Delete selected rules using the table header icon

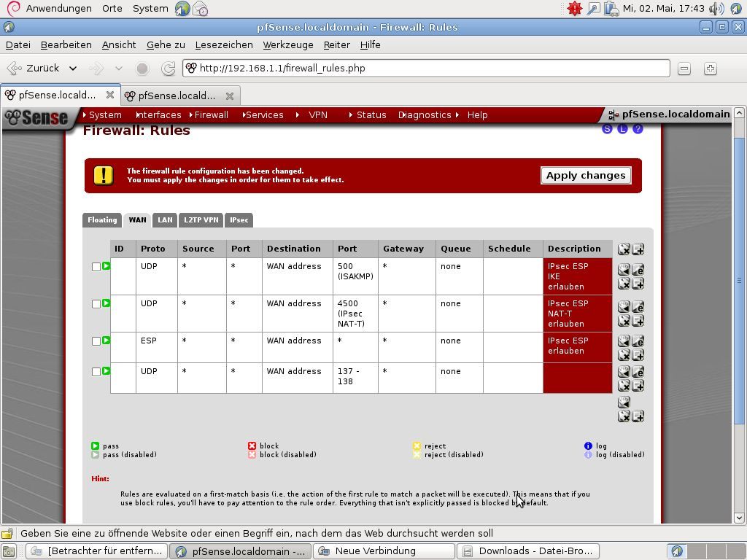tap(624, 249)
